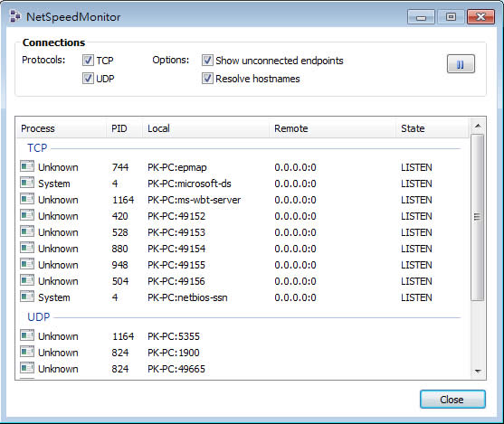Click remote 0.0.0.0:0 in netbios-ssn row
The image size is (504, 424).
pos(295,297)
